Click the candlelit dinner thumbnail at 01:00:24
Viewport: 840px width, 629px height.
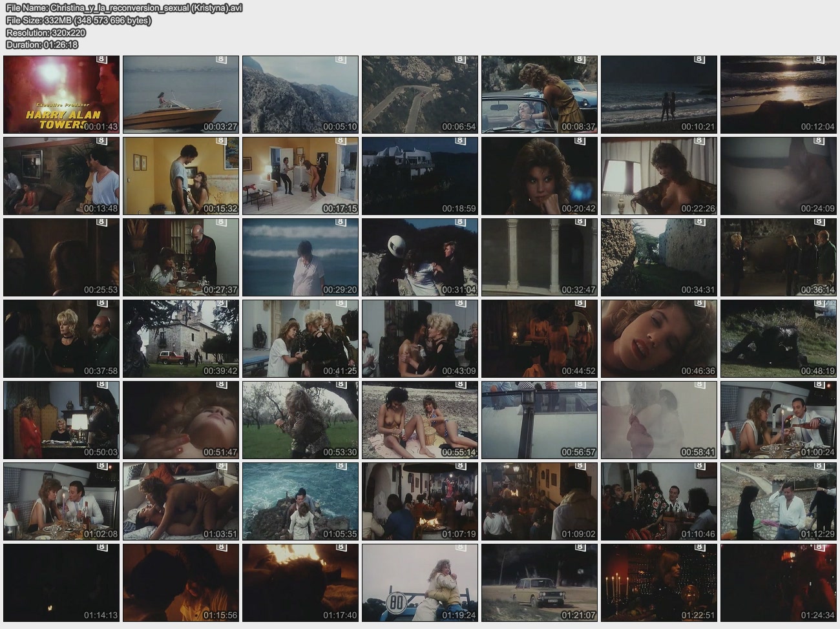click(779, 420)
